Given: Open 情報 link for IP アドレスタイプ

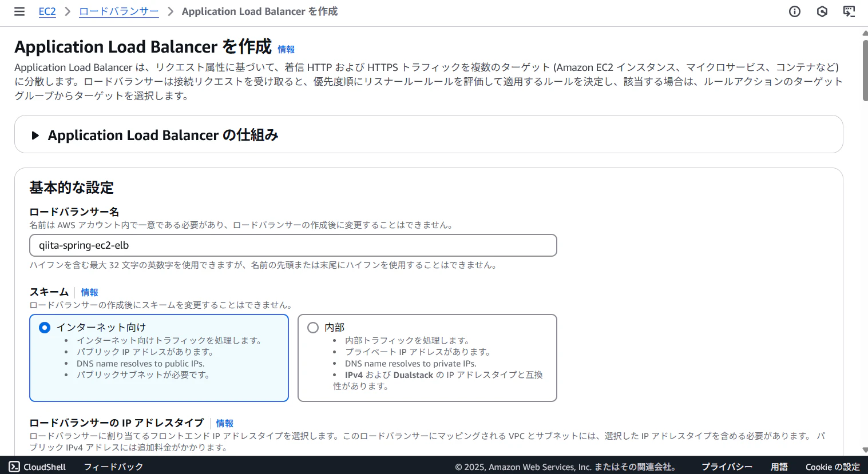Looking at the screenshot, I should pyautogui.click(x=225, y=424).
